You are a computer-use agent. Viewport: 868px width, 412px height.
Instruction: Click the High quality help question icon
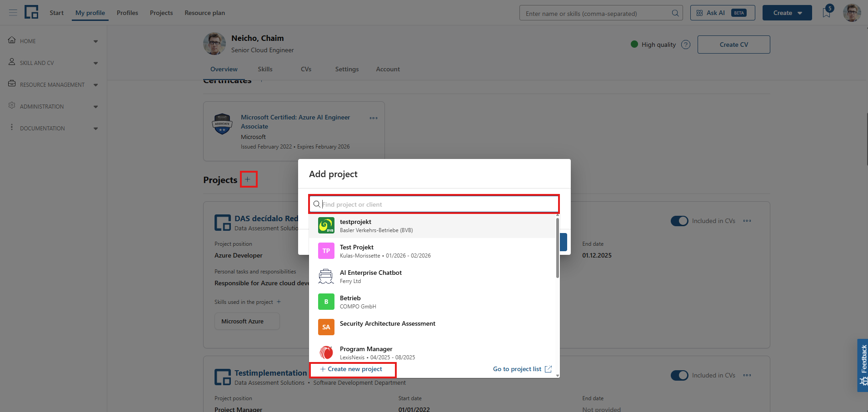(686, 45)
